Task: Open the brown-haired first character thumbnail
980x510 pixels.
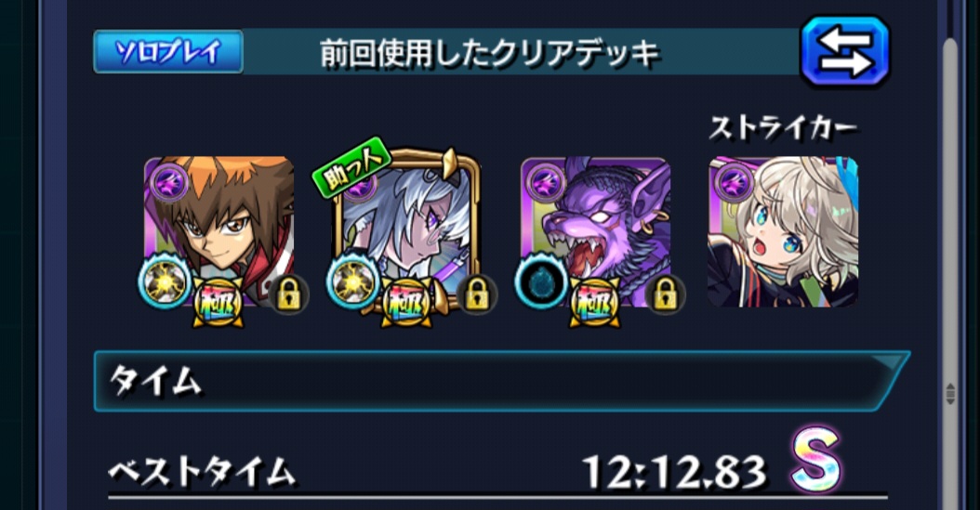Action: [219, 231]
